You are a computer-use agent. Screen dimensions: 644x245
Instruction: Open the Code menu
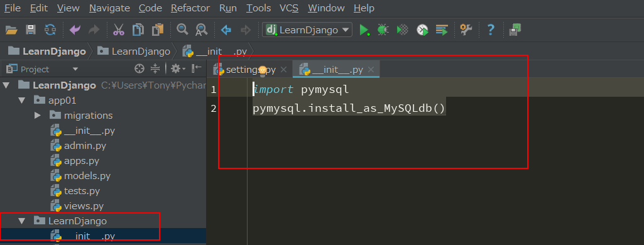[x=150, y=8]
